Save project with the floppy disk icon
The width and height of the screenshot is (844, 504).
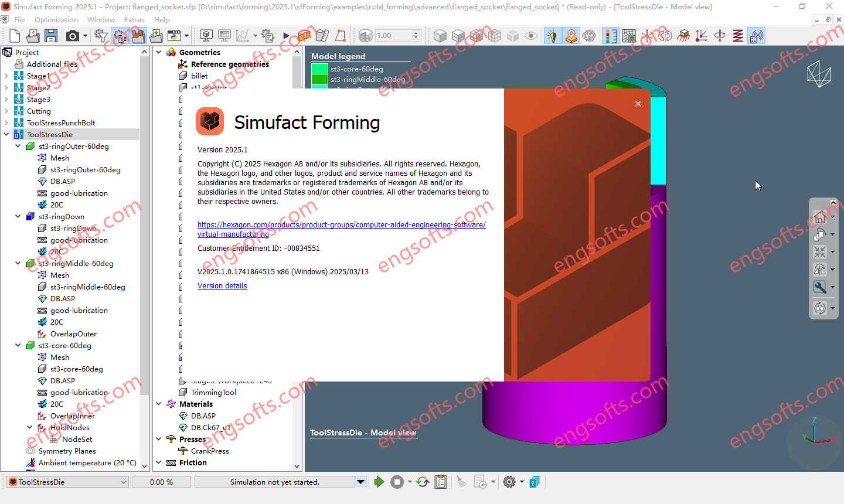[x=51, y=36]
